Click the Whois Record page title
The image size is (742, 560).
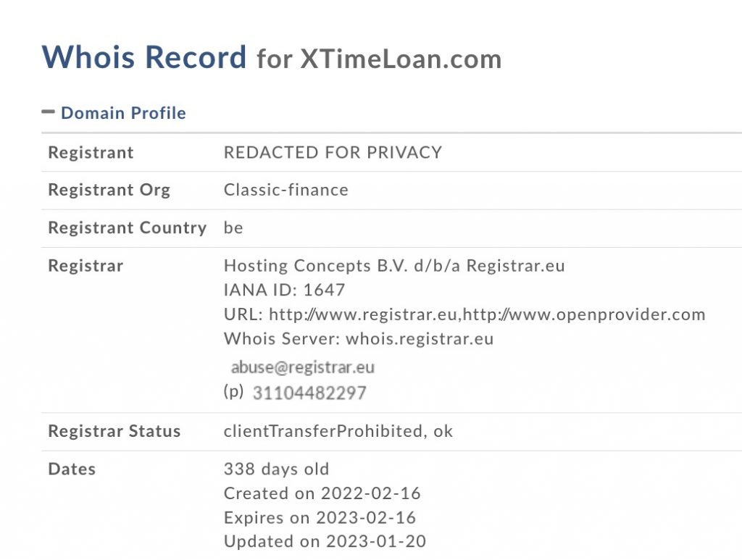coord(144,57)
